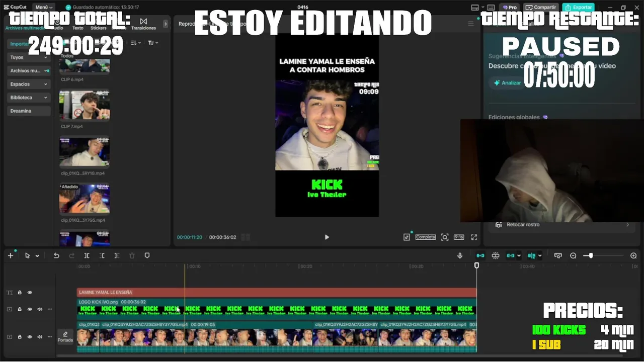Open the Pro membership badge

[510, 7]
